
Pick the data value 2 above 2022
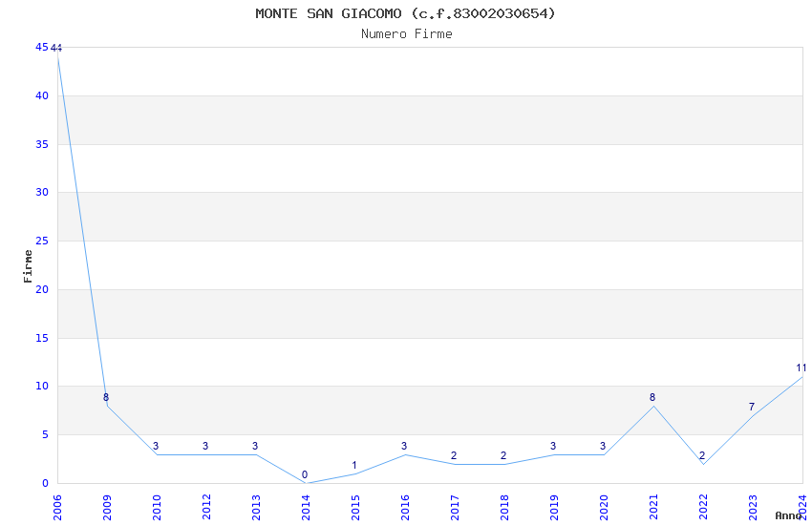click(703, 455)
